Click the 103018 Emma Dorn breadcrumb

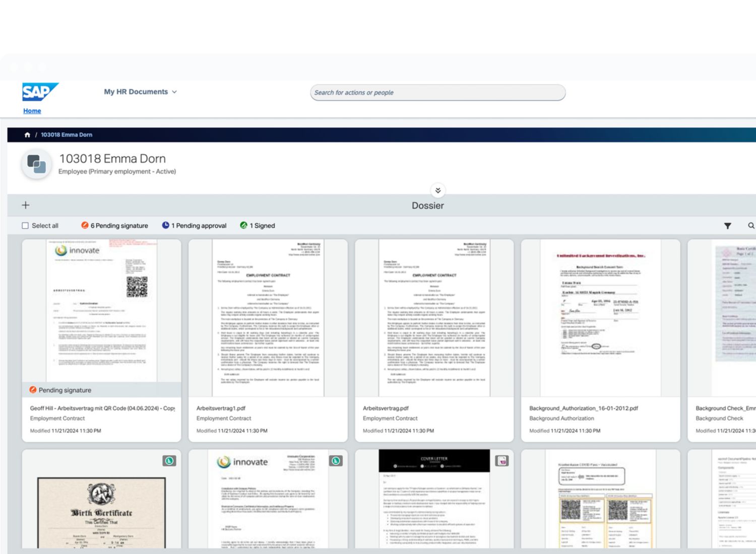67,135
